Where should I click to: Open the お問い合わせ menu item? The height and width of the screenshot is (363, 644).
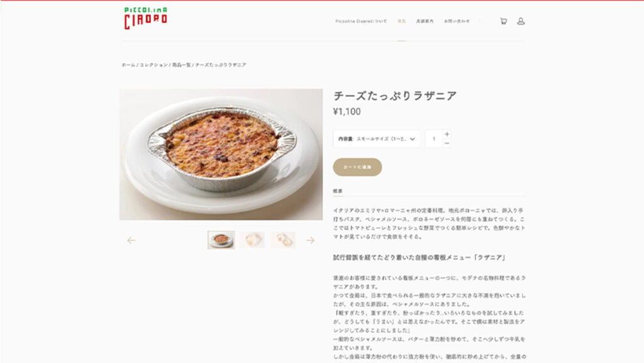(x=457, y=21)
